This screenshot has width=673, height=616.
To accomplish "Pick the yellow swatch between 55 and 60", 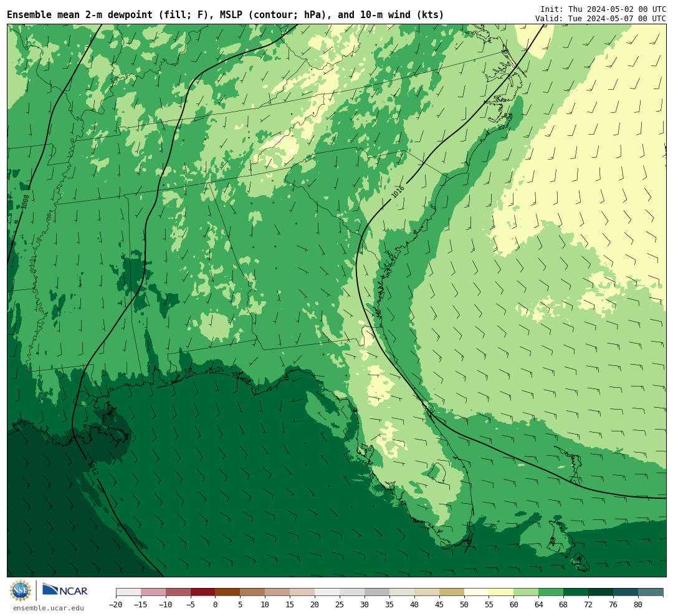I will tap(502, 592).
